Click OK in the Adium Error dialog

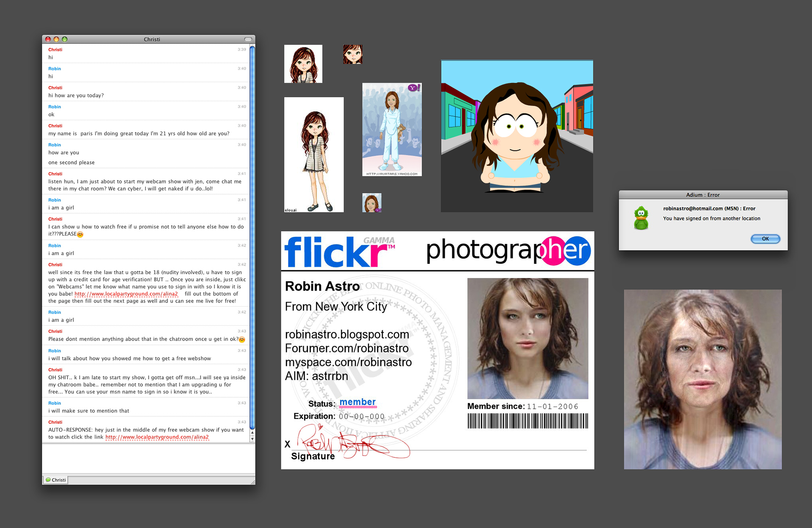(765, 239)
